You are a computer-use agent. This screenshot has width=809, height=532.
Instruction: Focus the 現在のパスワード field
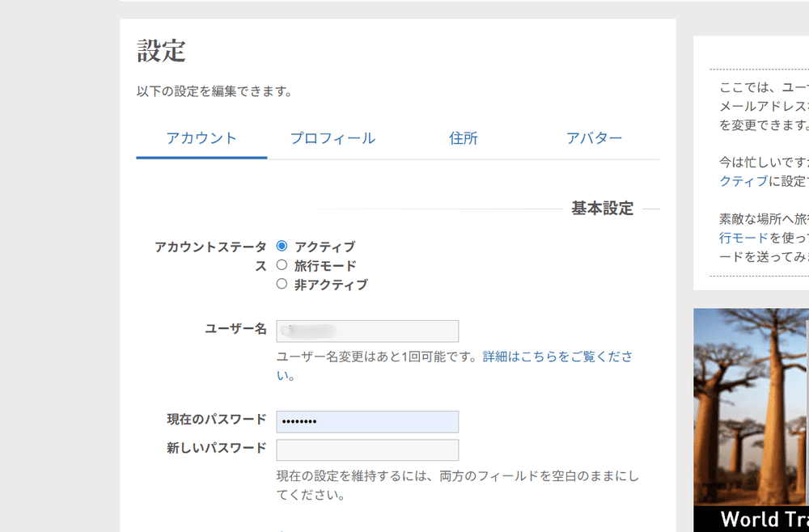coord(367,422)
